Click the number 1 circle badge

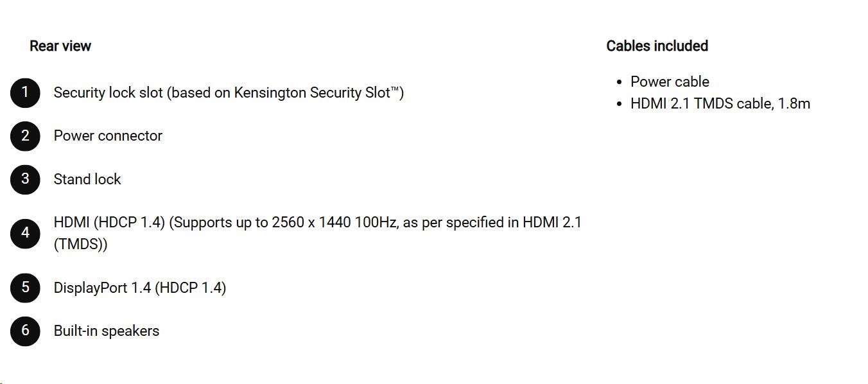click(25, 92)
